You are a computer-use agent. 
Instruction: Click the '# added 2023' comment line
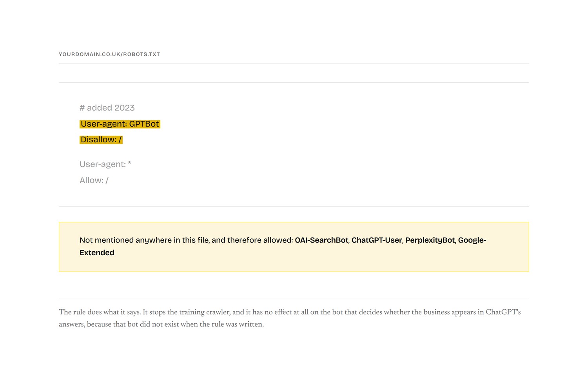coord(107,108)
